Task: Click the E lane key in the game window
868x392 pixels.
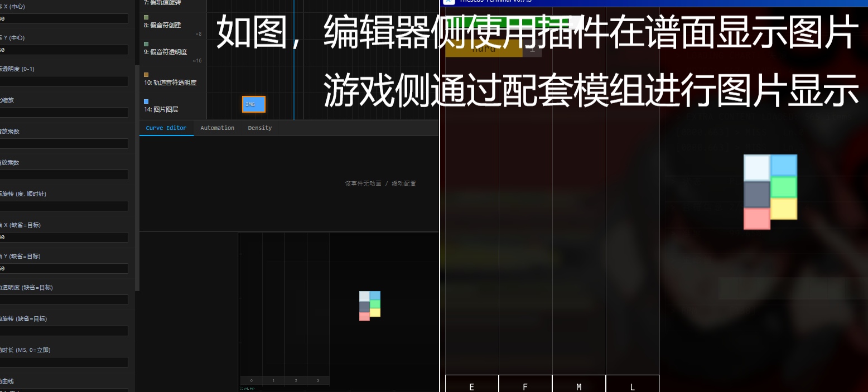Action: tap(472, 384)
